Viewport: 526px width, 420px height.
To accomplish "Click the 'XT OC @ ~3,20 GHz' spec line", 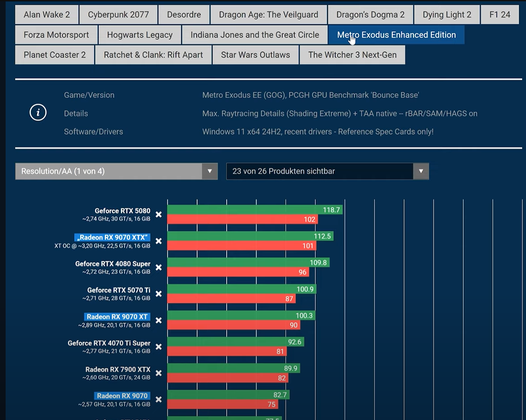I will (x=103, y=245).
